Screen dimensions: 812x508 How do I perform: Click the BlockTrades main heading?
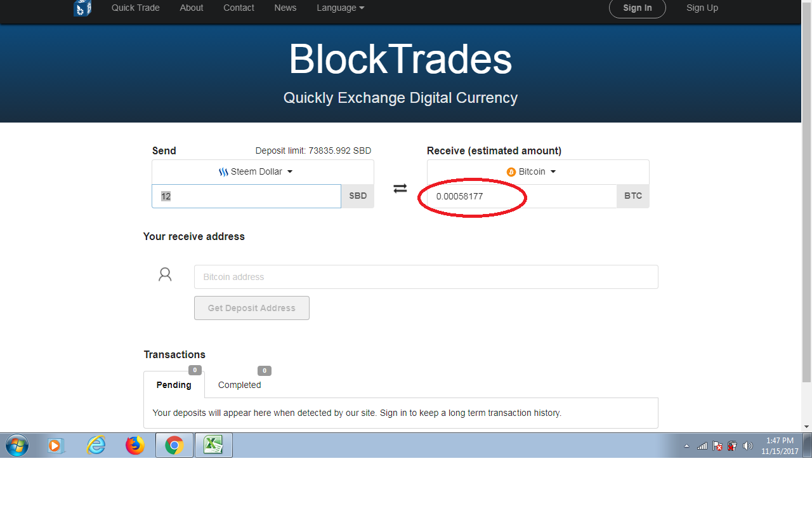tap(400, 60)
